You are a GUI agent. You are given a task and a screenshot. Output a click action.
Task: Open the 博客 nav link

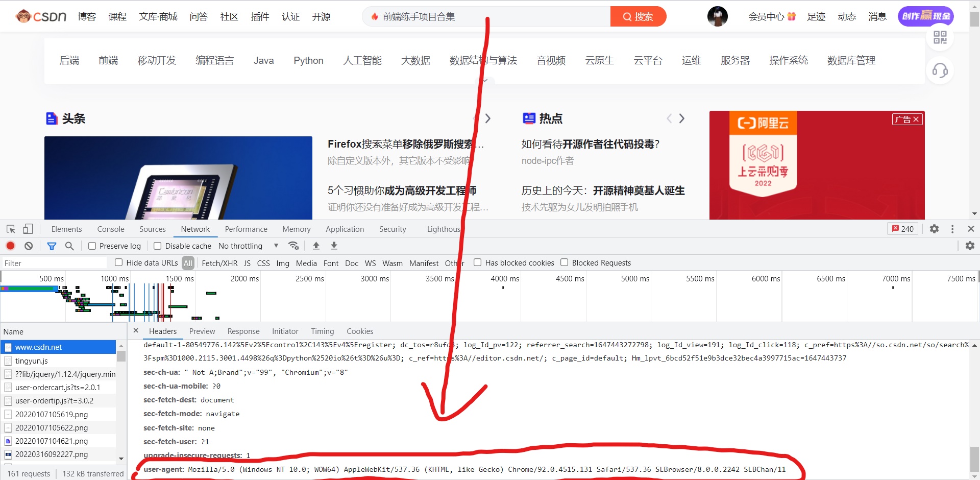tap(87, 16)
